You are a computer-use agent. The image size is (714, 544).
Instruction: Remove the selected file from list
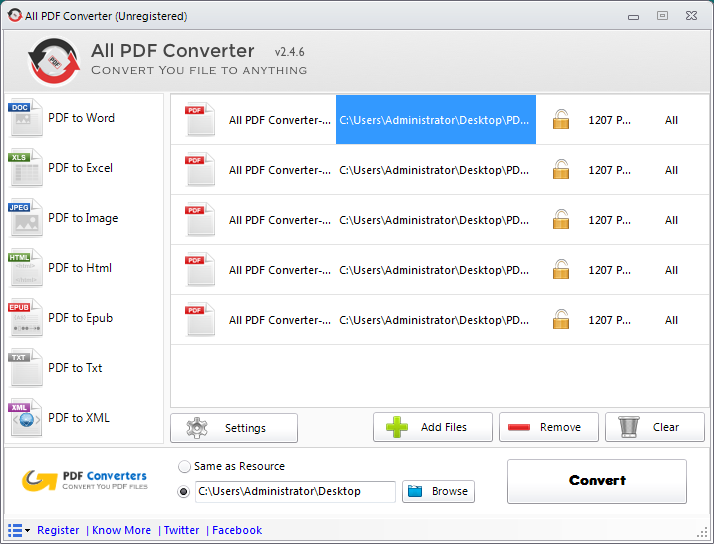tap(548, 428)
